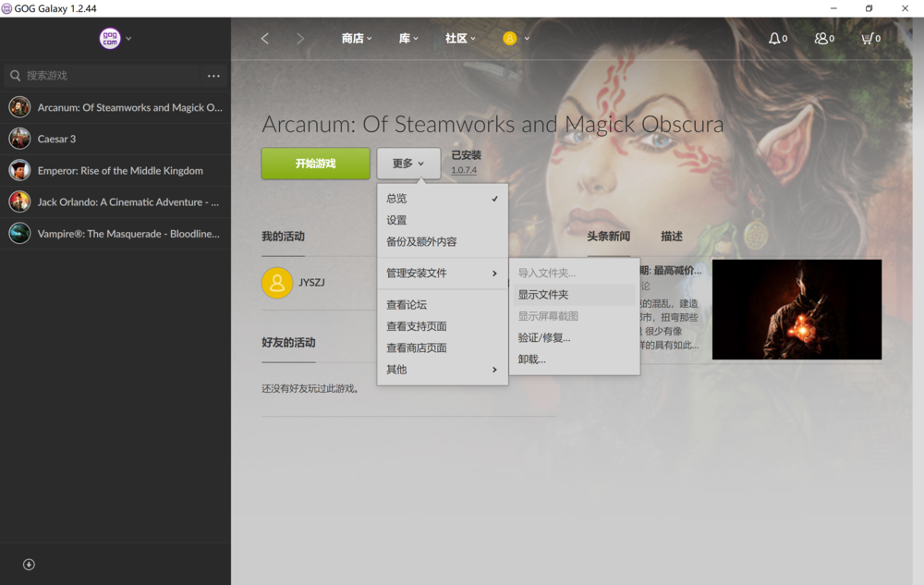The width and height of the screenshot is (924, 585).
Task: Choose 查看支持页面 from the menu
Action: (443, 326)
